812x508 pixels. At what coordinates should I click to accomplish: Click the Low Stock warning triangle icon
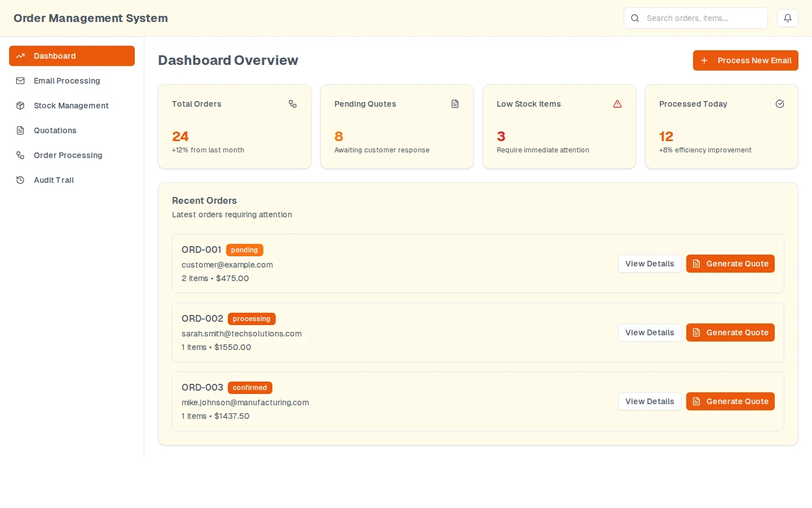617,104
